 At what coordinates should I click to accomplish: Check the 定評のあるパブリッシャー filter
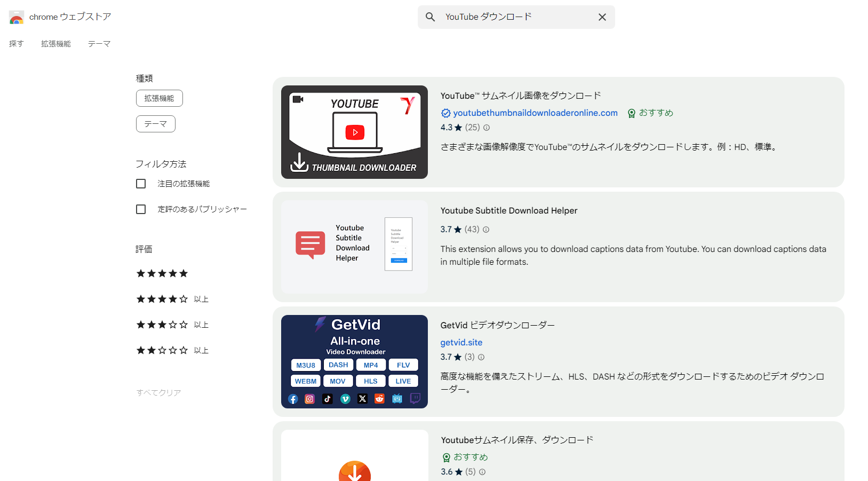point(141,209)
